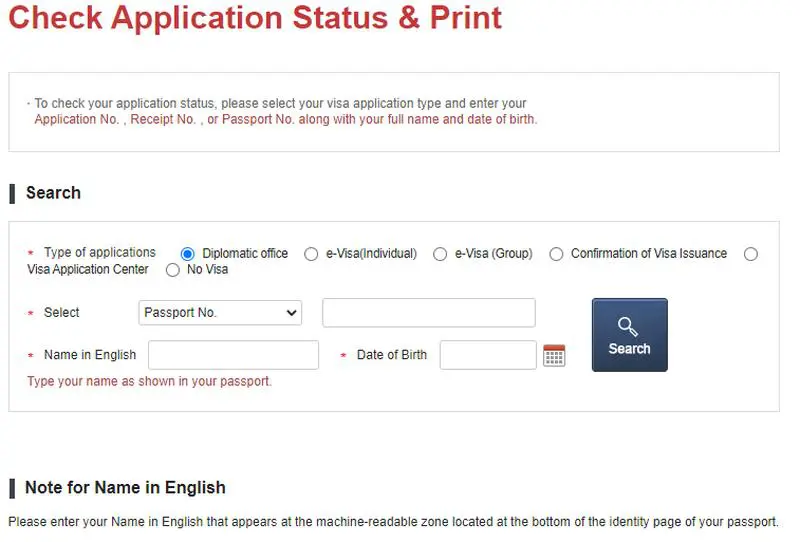The image size is (800, 542).
Task: Click the Note for Name in English heading
Action: pos(125,488)
